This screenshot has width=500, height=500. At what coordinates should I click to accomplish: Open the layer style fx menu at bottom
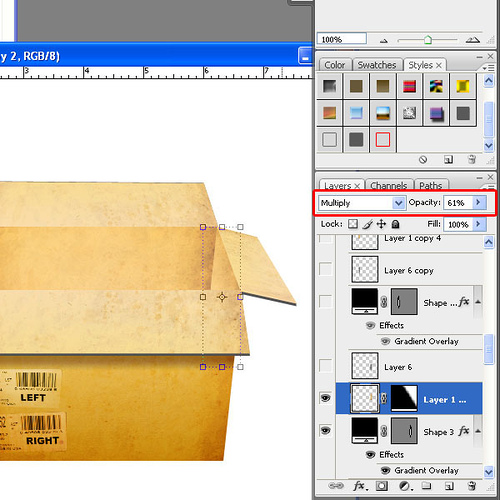tap(360, 486)
